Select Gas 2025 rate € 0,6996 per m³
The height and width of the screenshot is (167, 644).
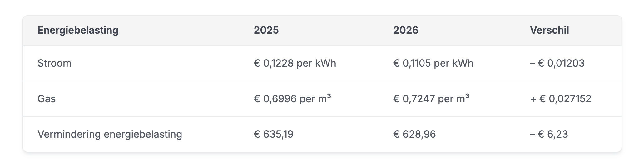292,99
